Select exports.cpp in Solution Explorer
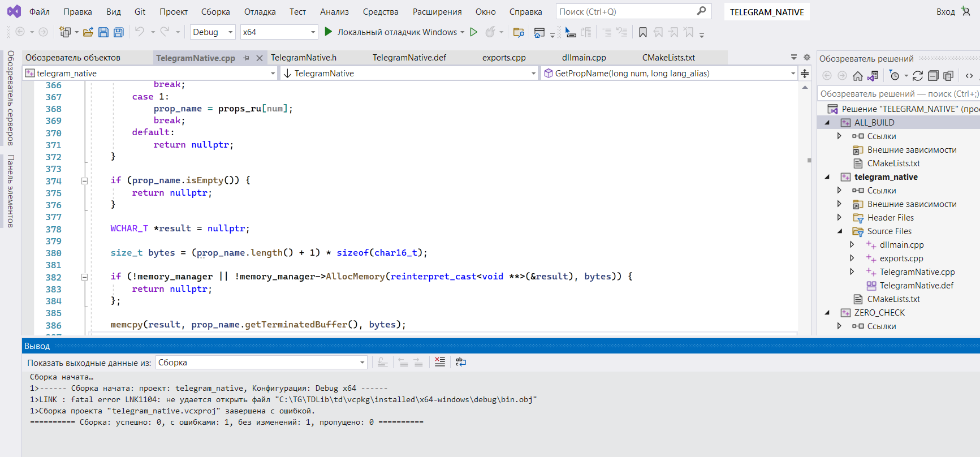980x457 pixels. 901,258
